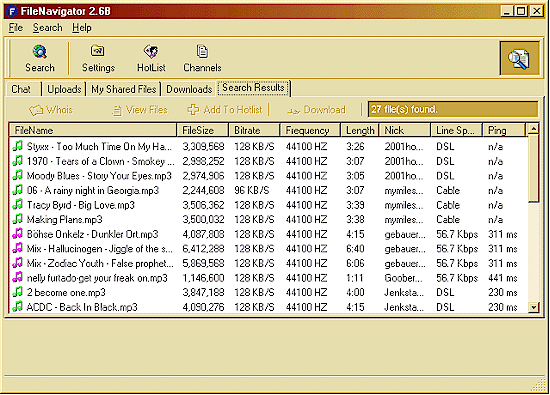Maximize the FileNavigator window
Image resolution: width=550 pixels, height=395 pixels.
coord(521,11)
